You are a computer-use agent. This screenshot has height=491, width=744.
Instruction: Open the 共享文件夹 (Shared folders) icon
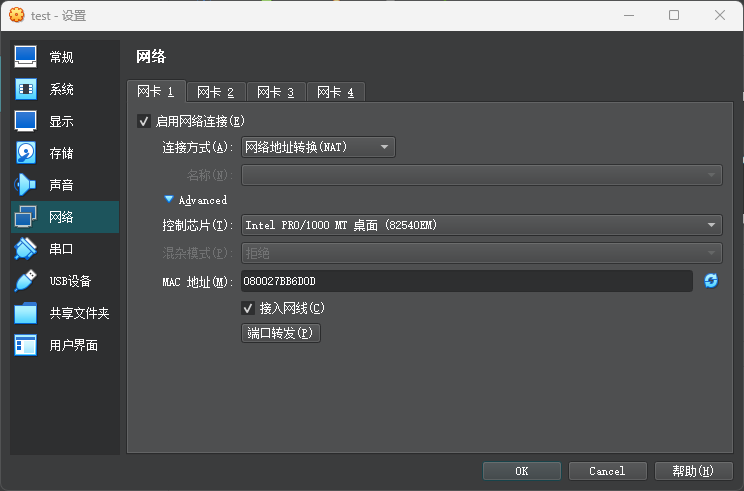point(26,313)
